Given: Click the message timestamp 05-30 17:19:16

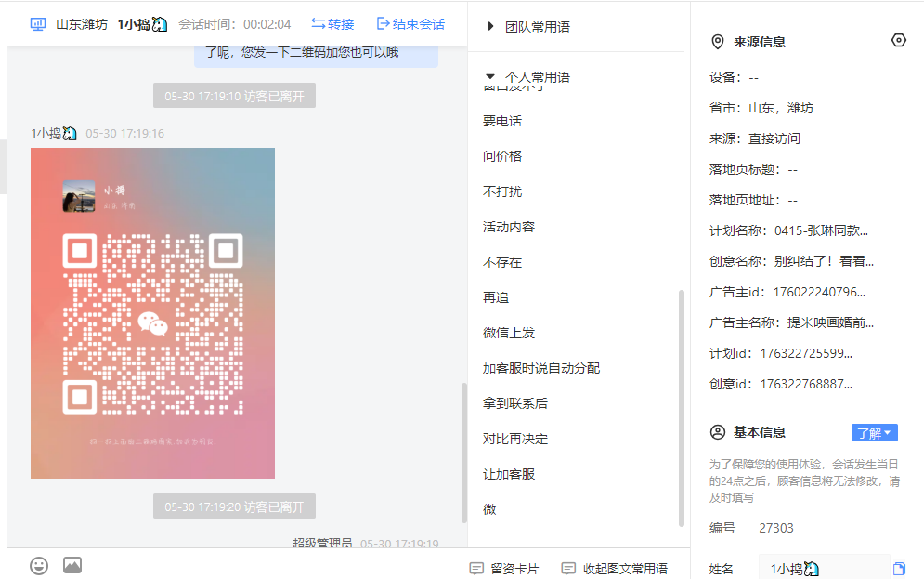Looking at the screenshot, I should 125,133.
